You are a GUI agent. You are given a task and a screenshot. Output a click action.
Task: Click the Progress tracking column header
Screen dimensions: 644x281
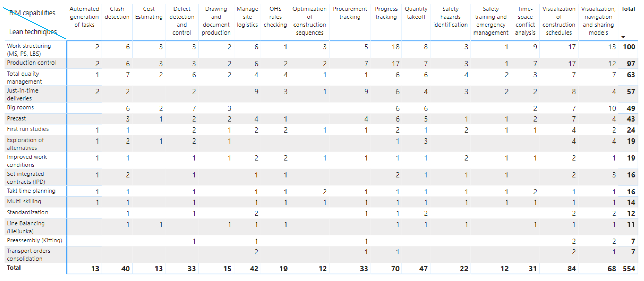[x=386, y=13]
